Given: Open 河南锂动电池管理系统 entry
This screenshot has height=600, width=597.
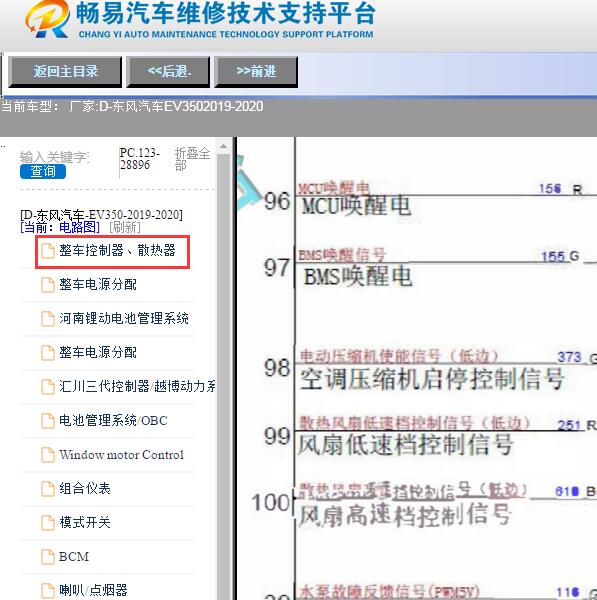Looking at the screenshot, I should 124,318.
